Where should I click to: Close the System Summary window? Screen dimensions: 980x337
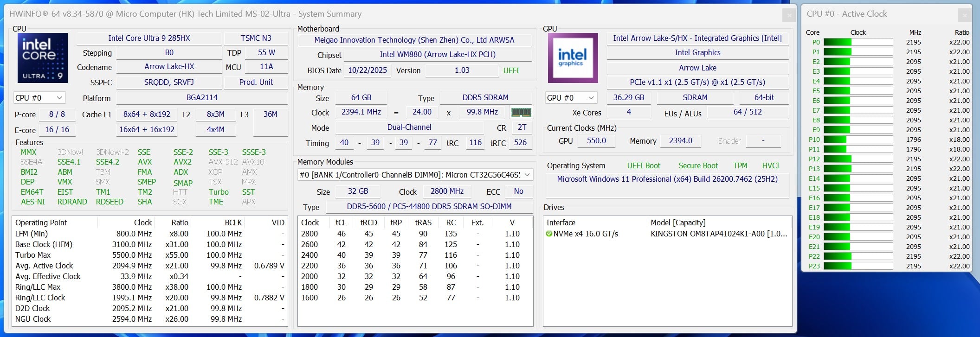tap(789, 15)
